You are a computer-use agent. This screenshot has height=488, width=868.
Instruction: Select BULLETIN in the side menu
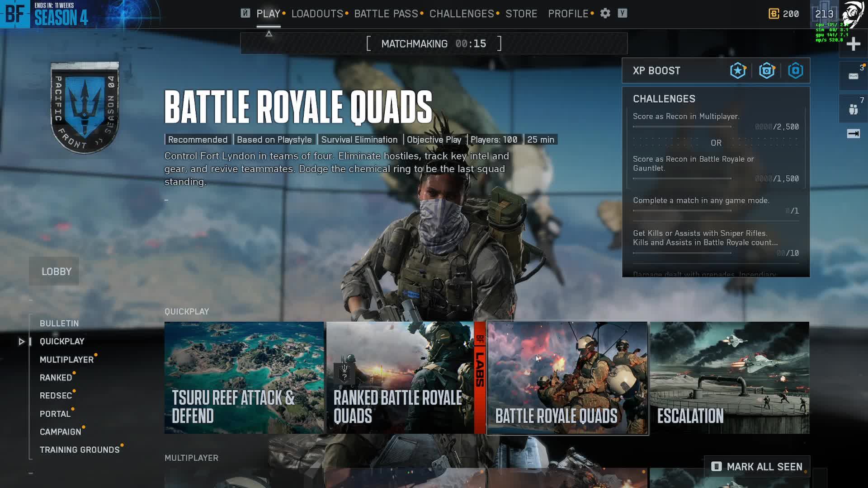click(59, 324)
